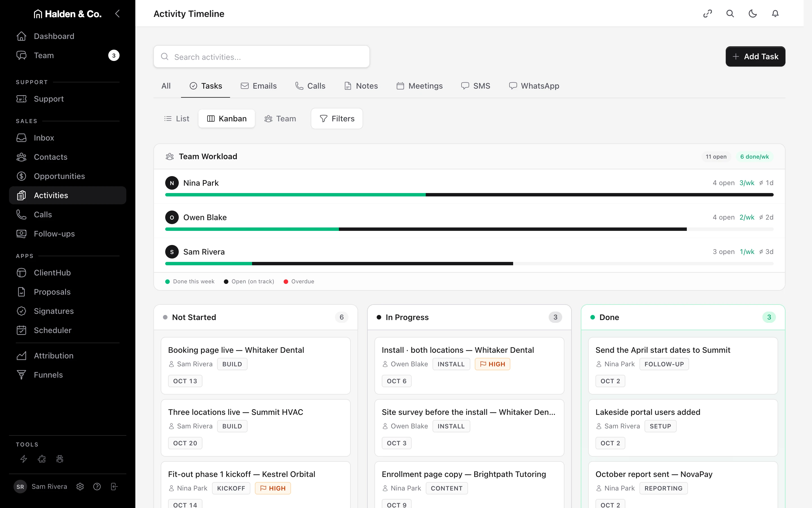Open the notifications bell
This screenshot has height=508, width=812.
(x=775, y=14)
